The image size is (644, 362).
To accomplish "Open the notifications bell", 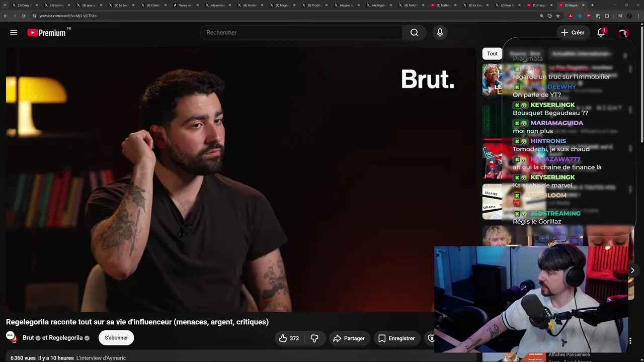I will (601, 33).
